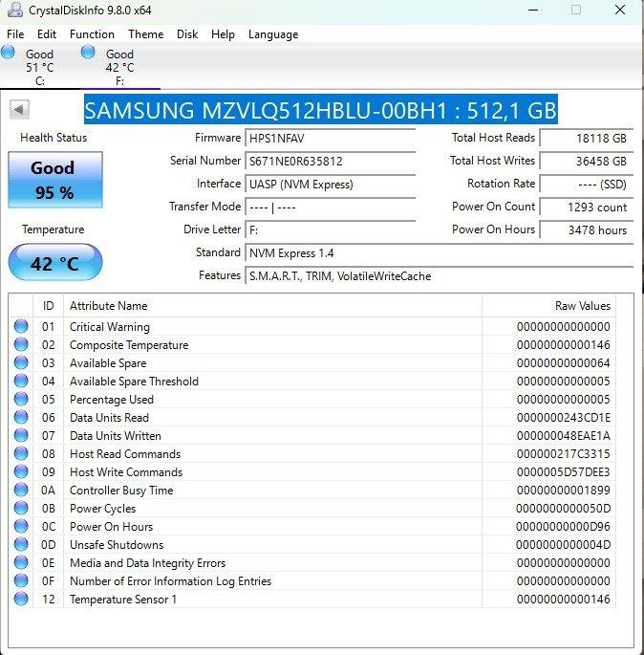Image resolution: width=644 pixels, height=655 pixels.
Task: Select the C: disk status orb
Action: click(9, 53)
